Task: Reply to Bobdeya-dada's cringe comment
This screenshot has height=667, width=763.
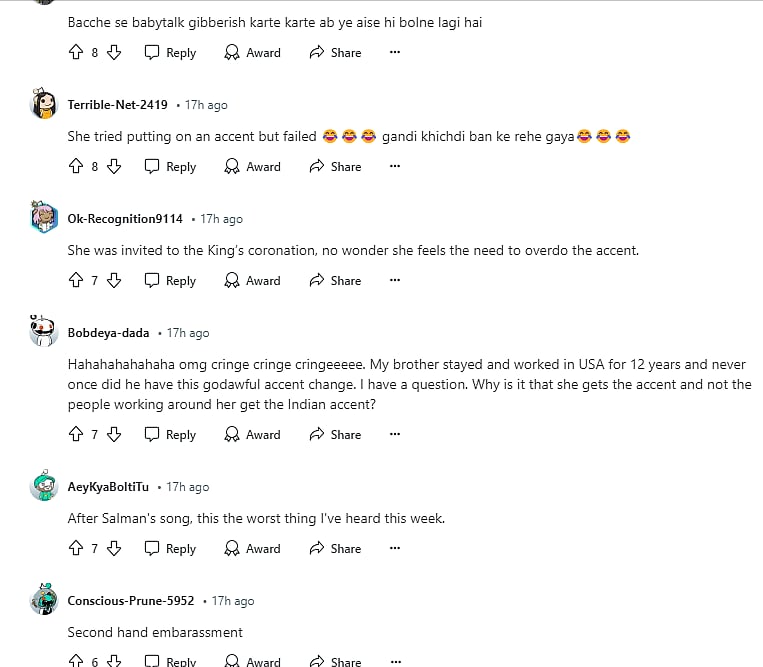Action: tap(170, 435)
